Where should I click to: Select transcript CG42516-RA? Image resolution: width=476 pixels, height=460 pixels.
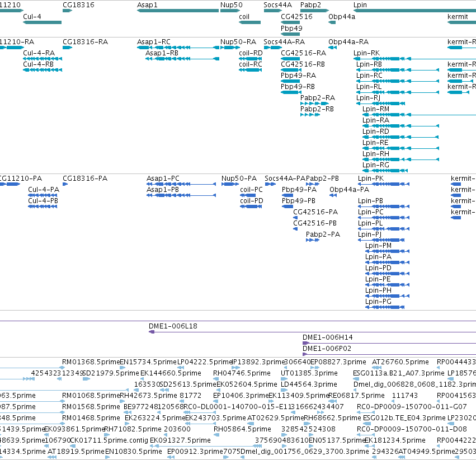pos(290,59)
